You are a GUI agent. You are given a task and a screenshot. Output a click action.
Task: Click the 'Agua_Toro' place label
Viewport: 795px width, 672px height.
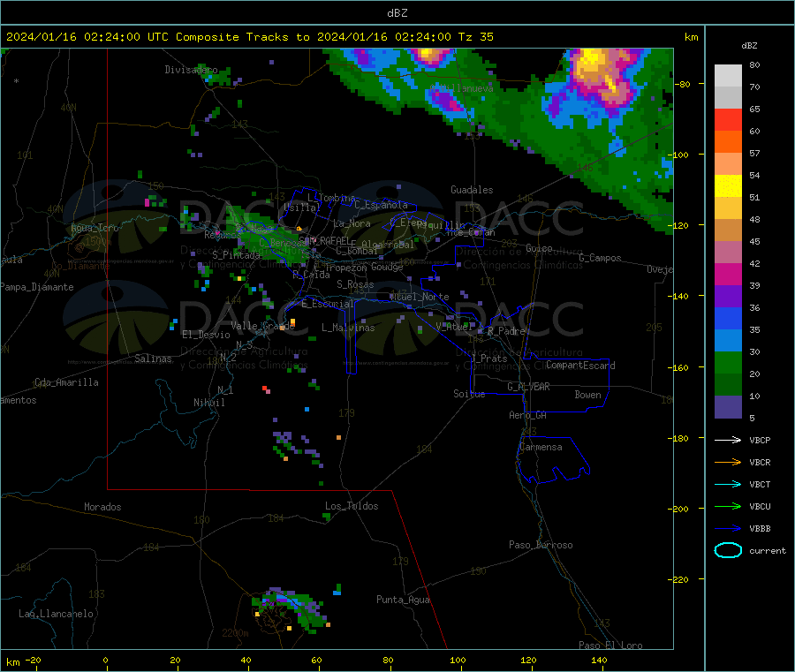pos(95,228)
